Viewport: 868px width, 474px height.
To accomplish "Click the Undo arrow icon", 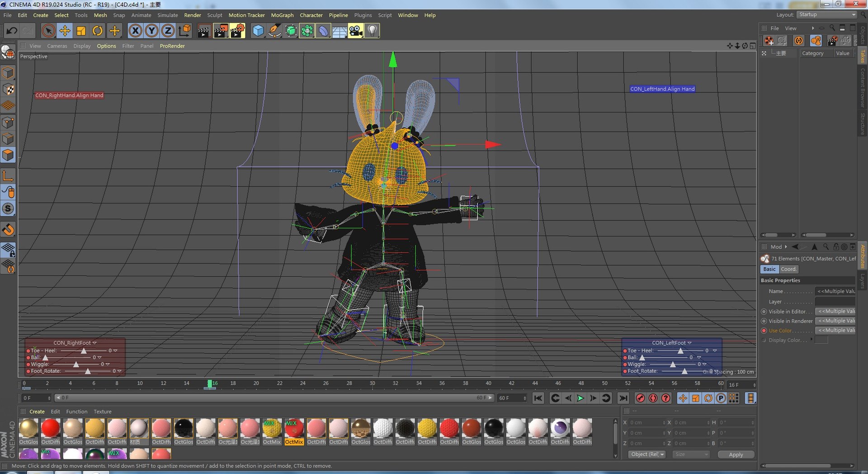I will coord(12,31).
